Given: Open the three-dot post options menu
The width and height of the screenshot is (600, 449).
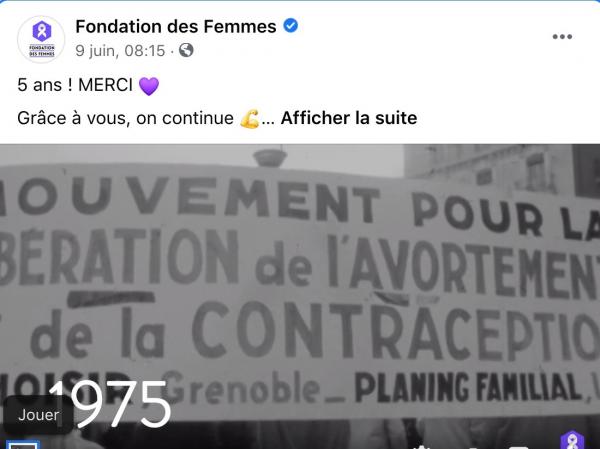Looking at the screenshot, I should click(562, 37).
